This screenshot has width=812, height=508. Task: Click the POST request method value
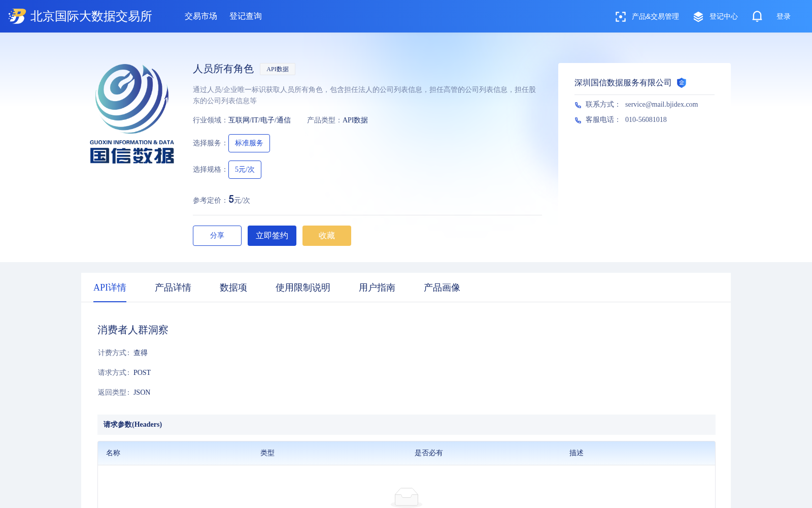tap(142, 373)
